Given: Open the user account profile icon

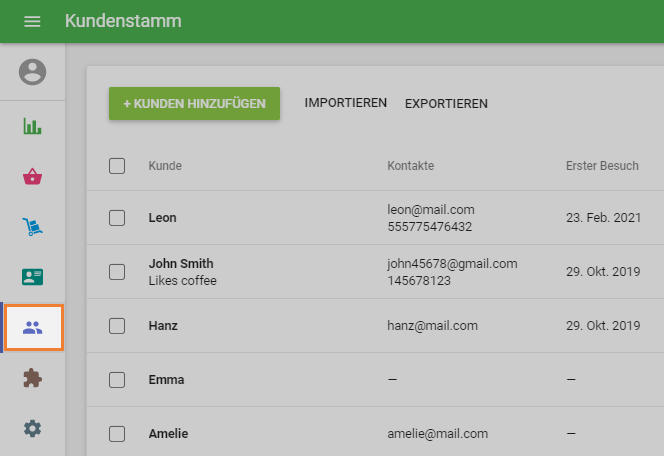Looking at the screenshot, I should point(33,72).
